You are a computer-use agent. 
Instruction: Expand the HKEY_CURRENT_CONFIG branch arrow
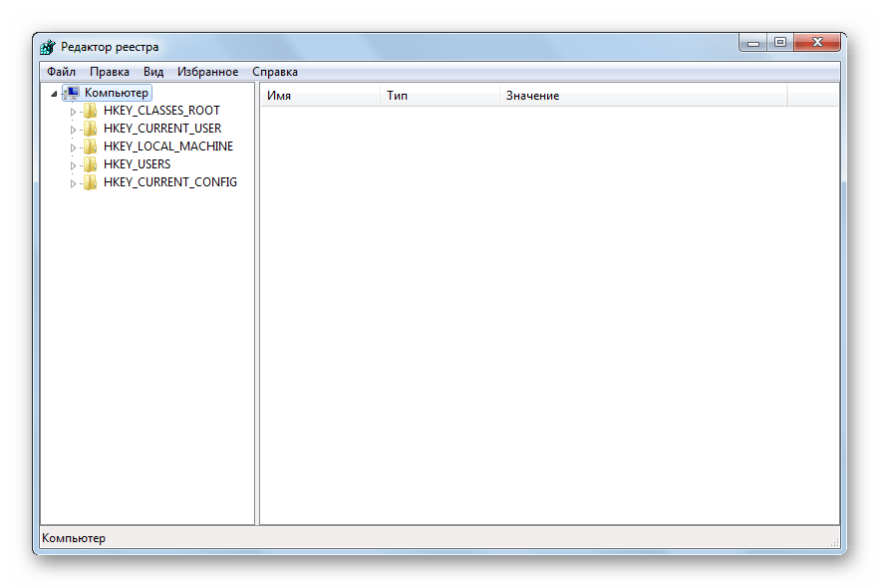(73, 183)
